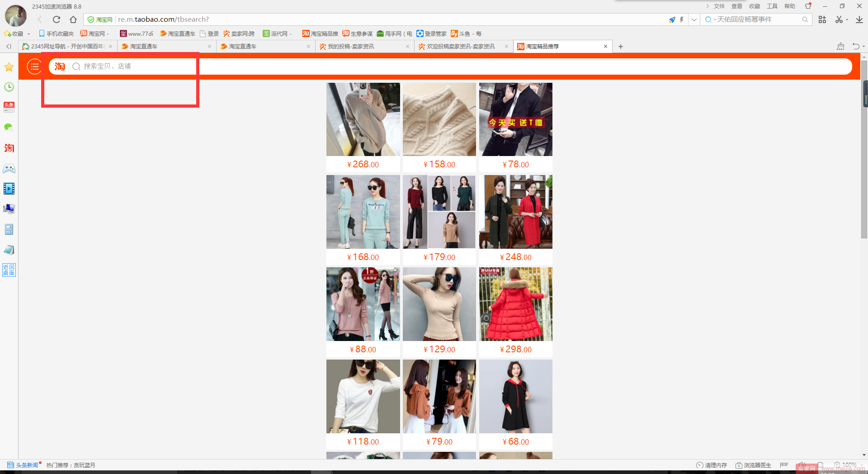The width and height of the screenshot is (868, 474).
Task: Expand the screenshot tool dropdown arrow
Action: pyautogui.click(x=847, y=19)
